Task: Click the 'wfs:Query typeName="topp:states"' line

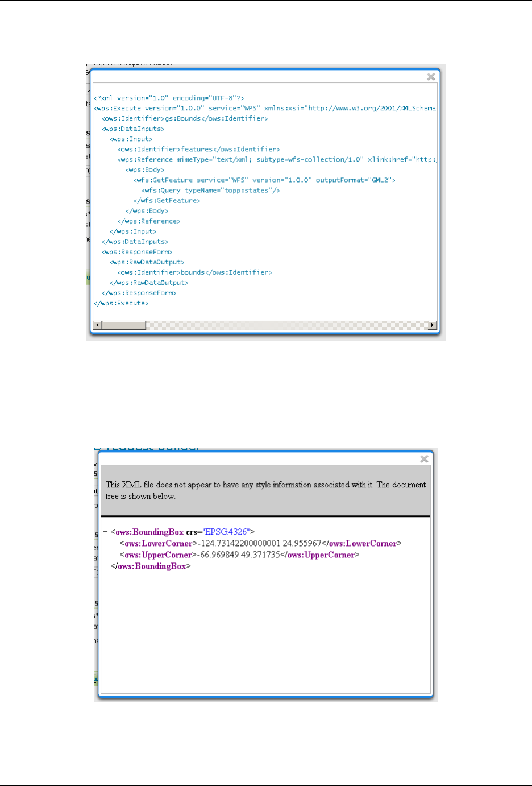Action: coord(211,190)
